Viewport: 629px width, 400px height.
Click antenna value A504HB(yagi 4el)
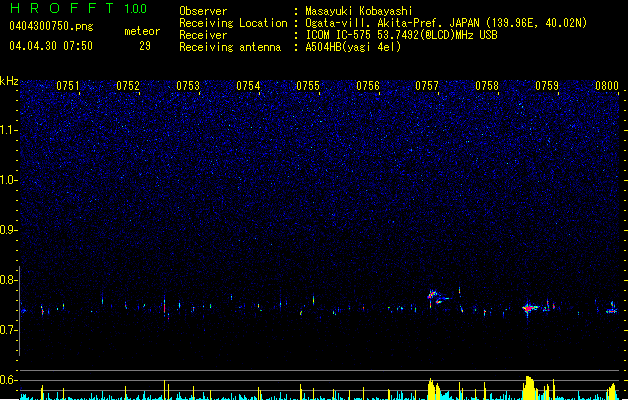(x=353, y=47)
